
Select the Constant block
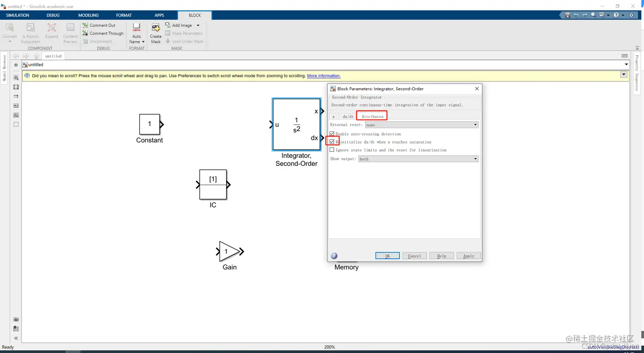149,124
